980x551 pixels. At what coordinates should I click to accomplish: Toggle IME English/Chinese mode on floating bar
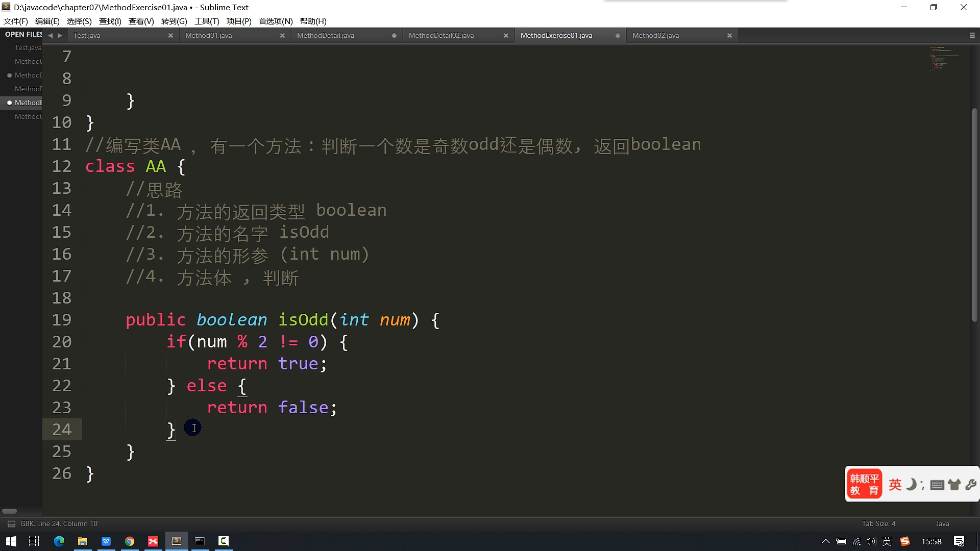click(x=895, y=485)
